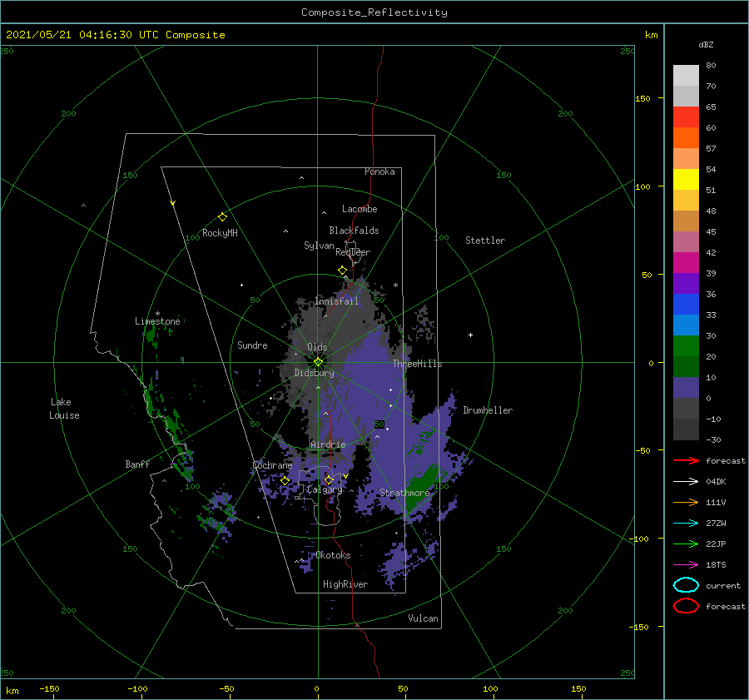Click the Lake Louise label
This screenshot has width=749, height=700.
(x=64, y=409)
